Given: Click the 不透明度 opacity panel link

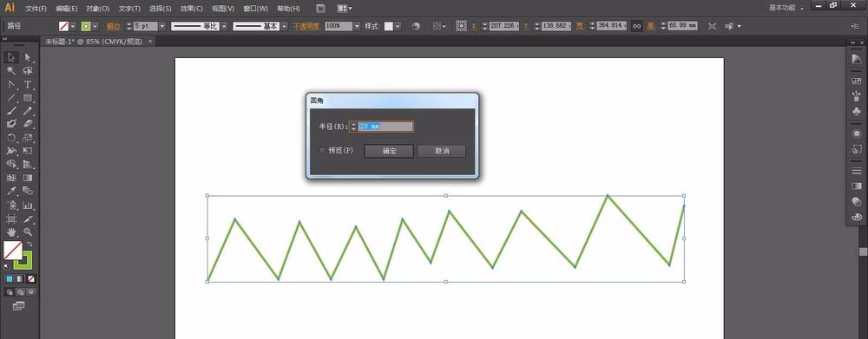Looking at the screenshot, I should 306,26.
